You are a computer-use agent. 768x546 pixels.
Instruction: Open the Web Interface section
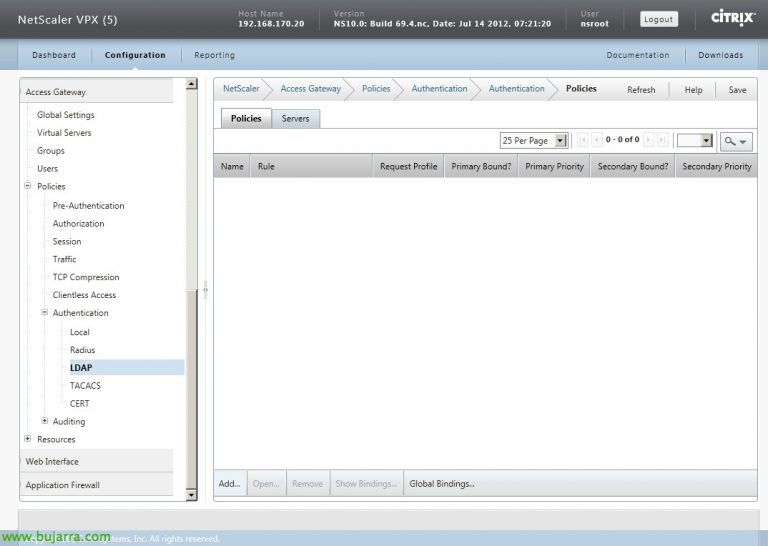tap(96, 461)
